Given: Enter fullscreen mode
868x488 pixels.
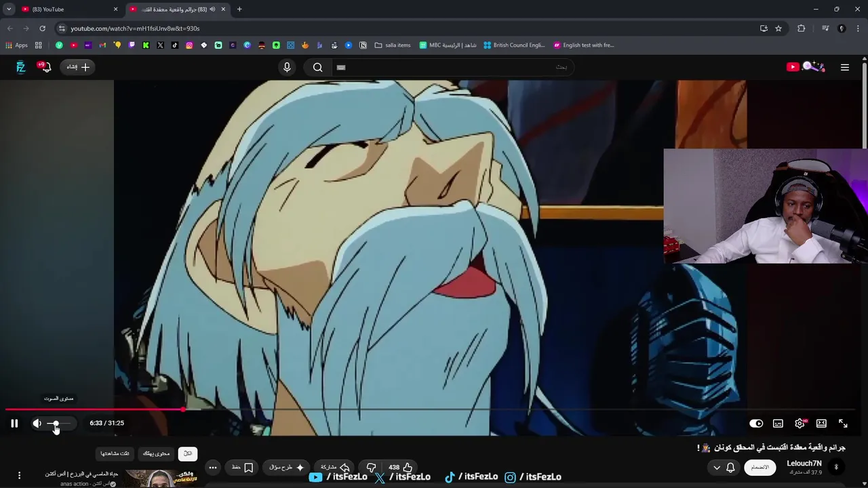Looking at the screenshot, I should [x=843, y=423].
